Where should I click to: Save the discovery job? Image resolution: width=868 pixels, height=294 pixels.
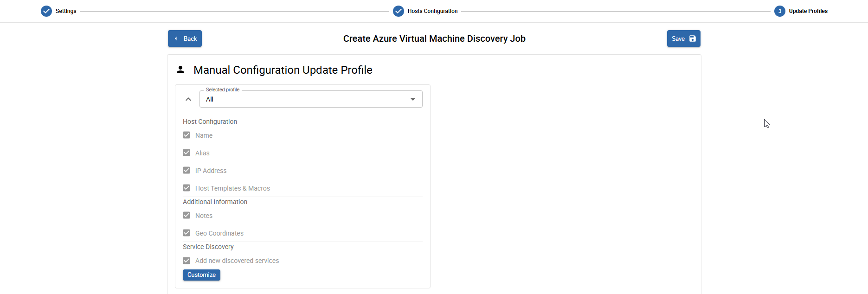(x=683, y=38)
